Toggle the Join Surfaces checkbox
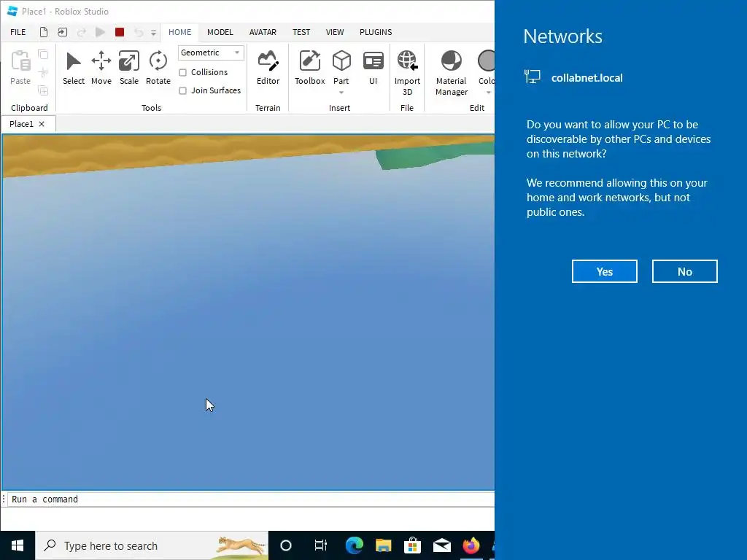Image resolution: width=747 pixels, height=560 pixels. pos(182,90)
